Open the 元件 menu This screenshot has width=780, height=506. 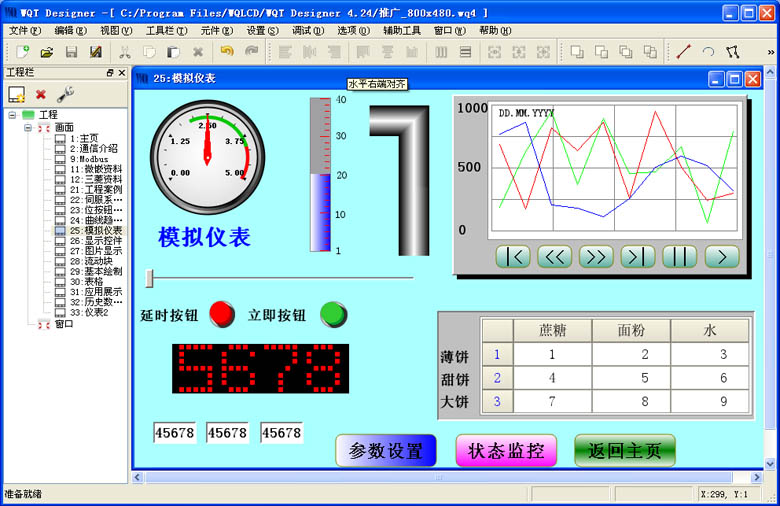click(x=216, y=30)
